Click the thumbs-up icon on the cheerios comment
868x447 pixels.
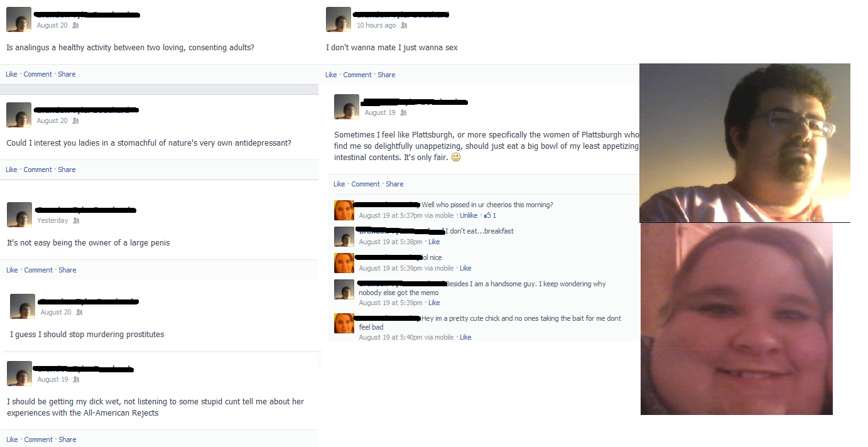click(x=487, y=215)
